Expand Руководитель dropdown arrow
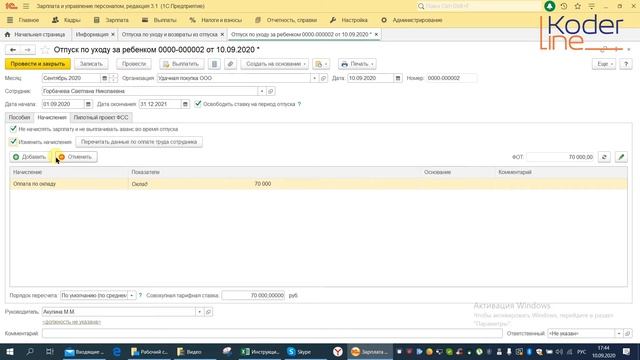Viewport: 640px width, 360px height. (200, 312)
